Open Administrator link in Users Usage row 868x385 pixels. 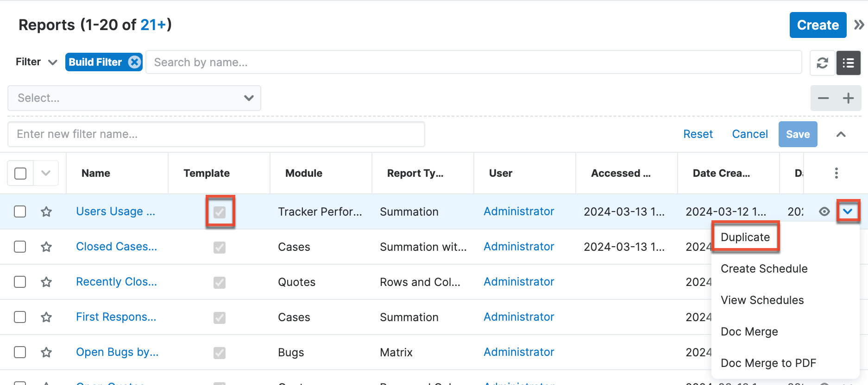519,211
